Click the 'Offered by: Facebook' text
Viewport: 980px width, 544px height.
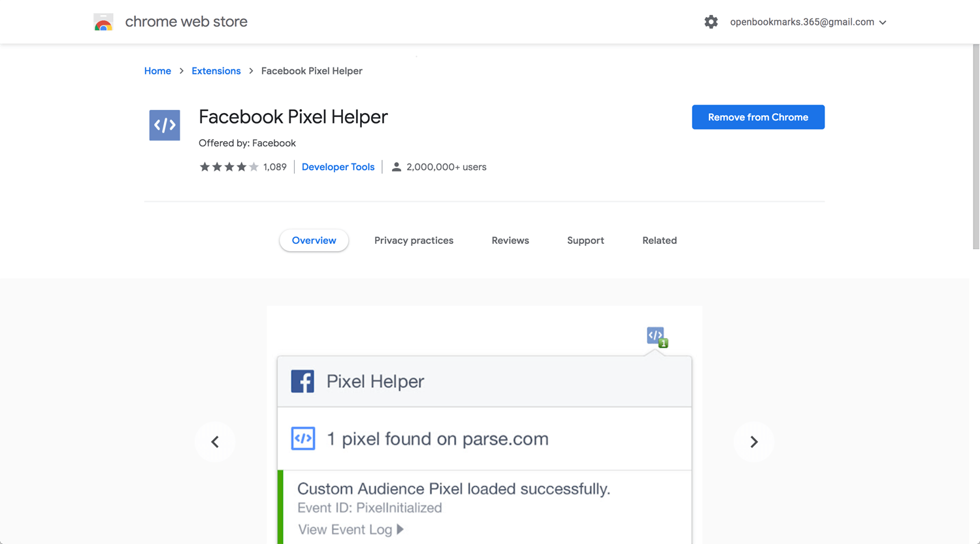pos(247,143)
